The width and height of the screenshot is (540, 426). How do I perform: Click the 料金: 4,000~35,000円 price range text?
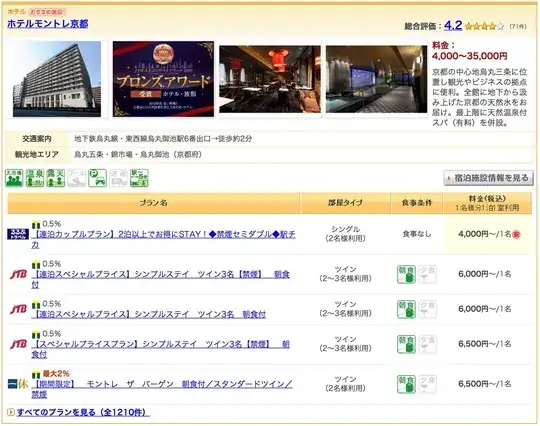pyautogui.click(x=469, y=50)
